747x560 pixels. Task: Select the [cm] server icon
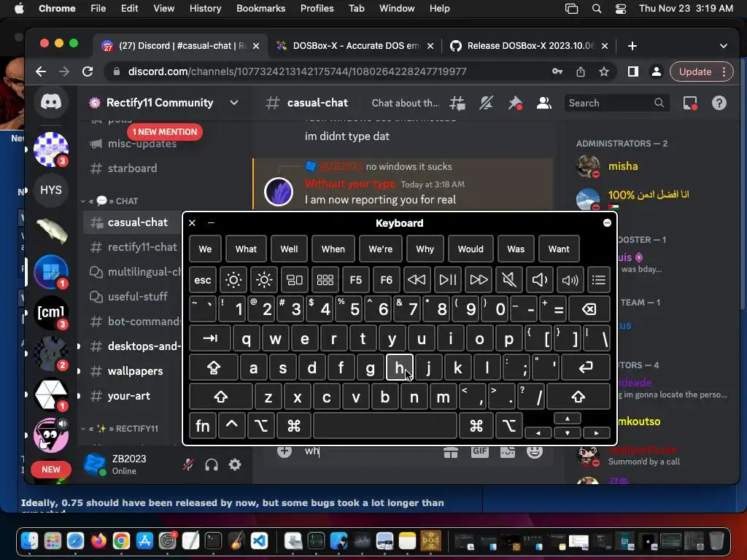pos(51,312)
